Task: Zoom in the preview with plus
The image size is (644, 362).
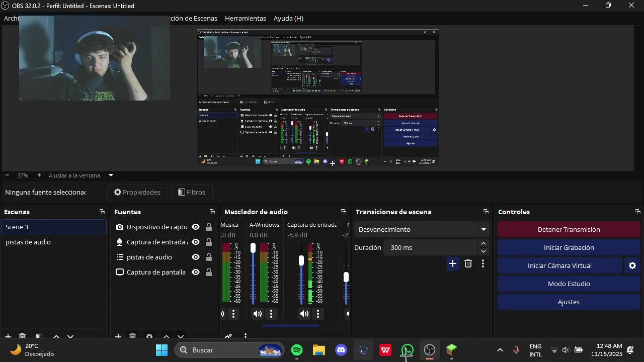Action: click(x=39, y=175)
